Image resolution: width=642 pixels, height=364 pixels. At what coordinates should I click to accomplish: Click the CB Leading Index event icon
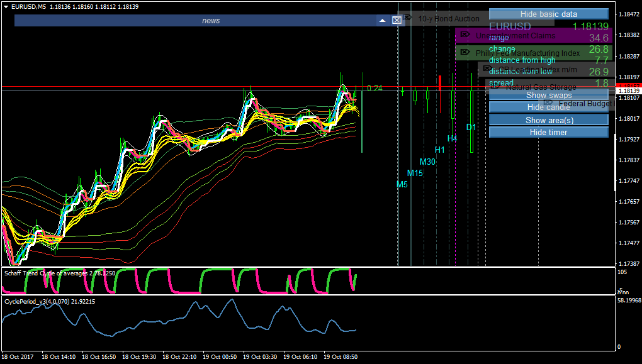point(487,69)
